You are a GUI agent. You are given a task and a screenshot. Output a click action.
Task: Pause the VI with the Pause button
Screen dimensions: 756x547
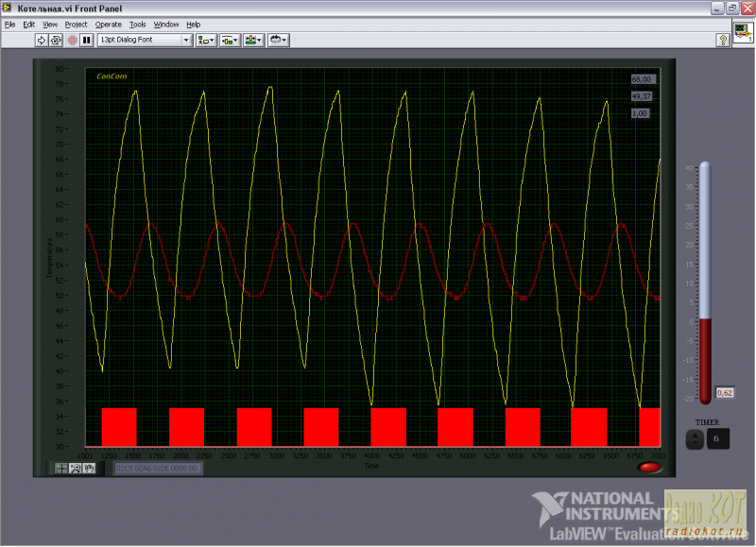[87, 40]
